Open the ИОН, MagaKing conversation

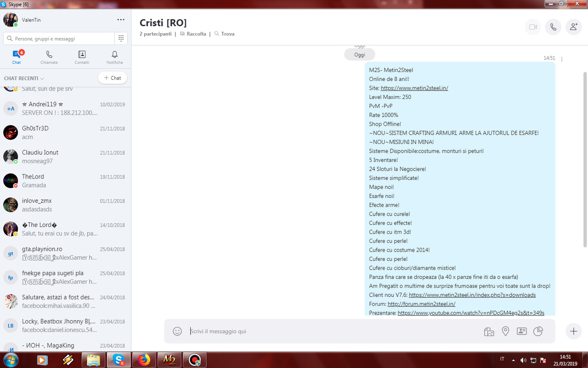pyautogui.click(x=65, y=345)
